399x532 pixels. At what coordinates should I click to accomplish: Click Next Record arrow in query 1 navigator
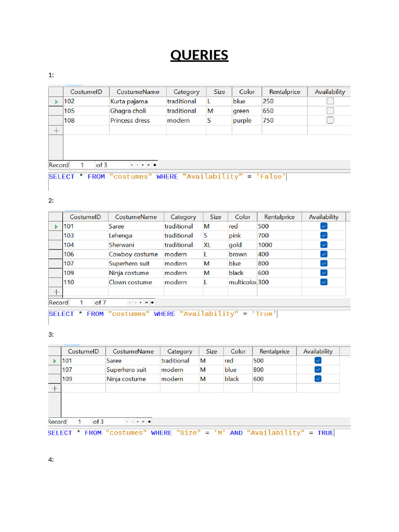(143, 165)
